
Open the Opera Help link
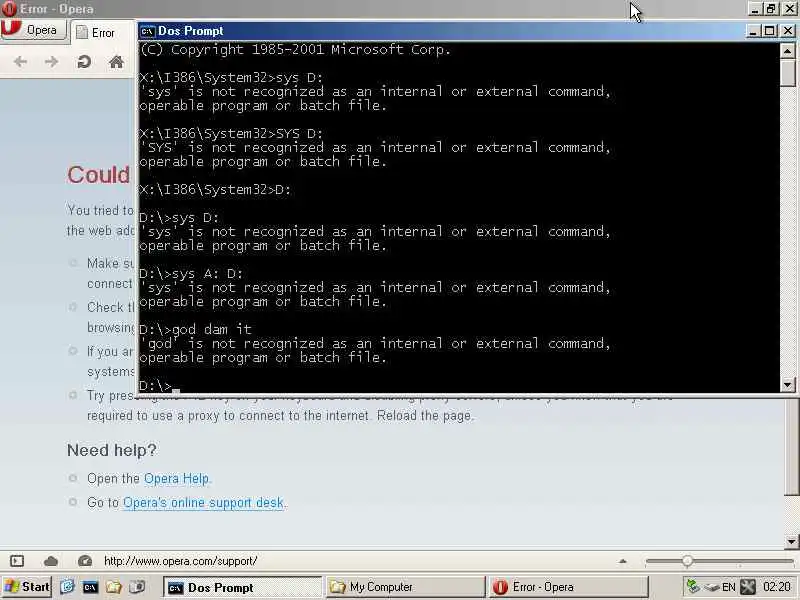[x=177, y=479]
